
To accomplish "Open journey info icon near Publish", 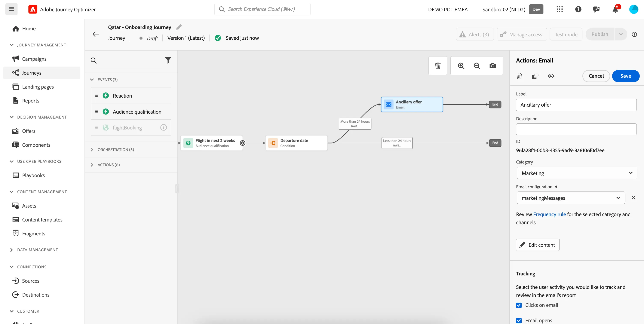I will (634, 34).
